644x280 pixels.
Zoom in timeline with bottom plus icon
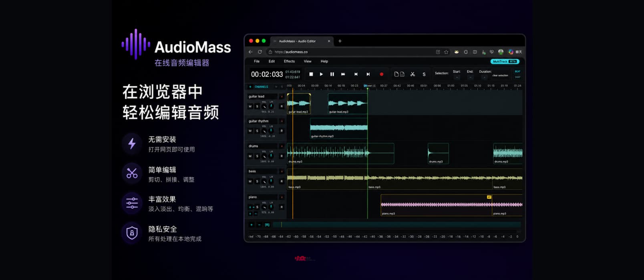252,225
